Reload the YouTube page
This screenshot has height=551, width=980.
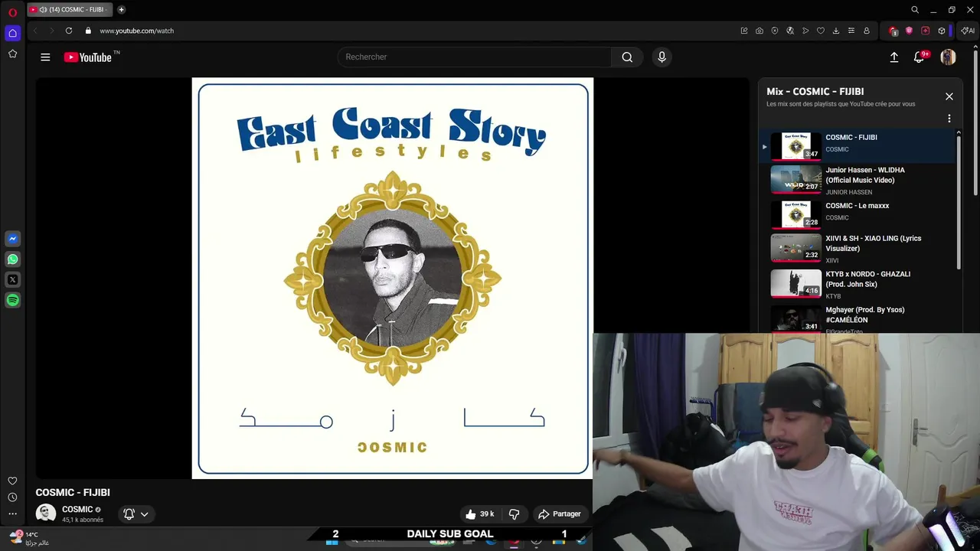69,31
